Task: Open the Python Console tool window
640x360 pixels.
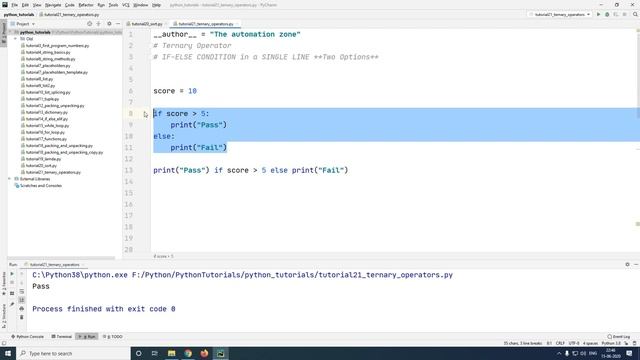Action: (x=27, y=337)
